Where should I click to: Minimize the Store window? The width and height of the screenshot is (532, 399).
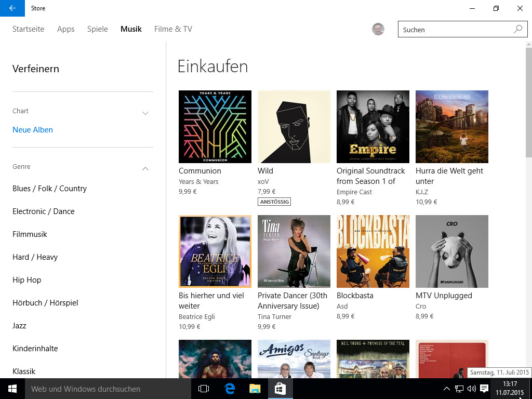(472, 8)
